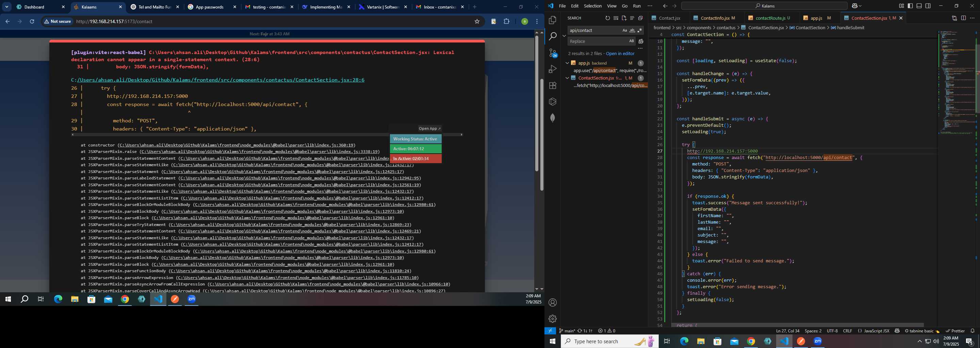The width and height of the screenshot is (980, 348).
Task: Collapse app.js backend search result group
Action: click(567, 63)
